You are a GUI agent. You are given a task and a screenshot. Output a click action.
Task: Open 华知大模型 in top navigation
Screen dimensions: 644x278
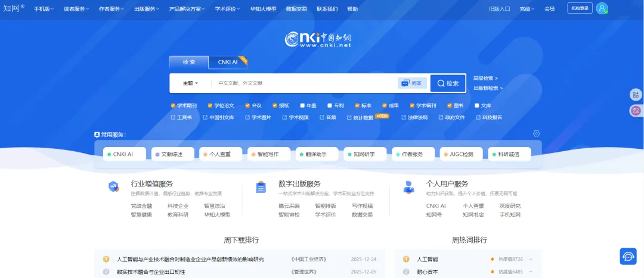pyautogui.click(x=264, y=8)
